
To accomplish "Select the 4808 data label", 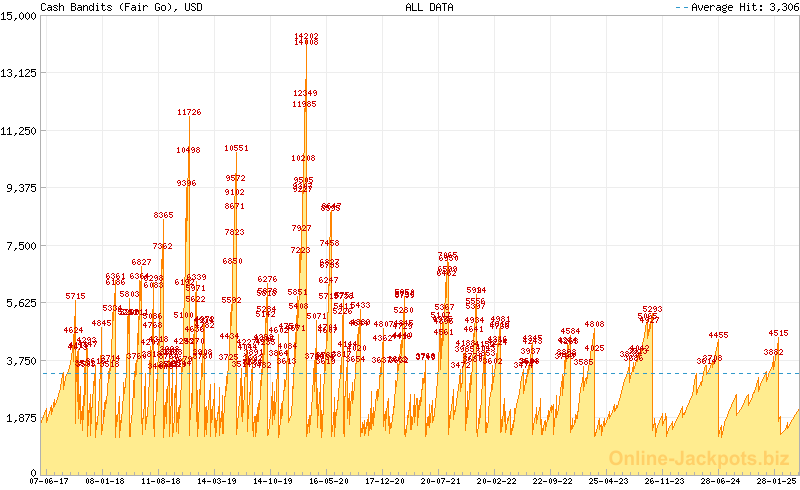I will click(x=594, y=324).
